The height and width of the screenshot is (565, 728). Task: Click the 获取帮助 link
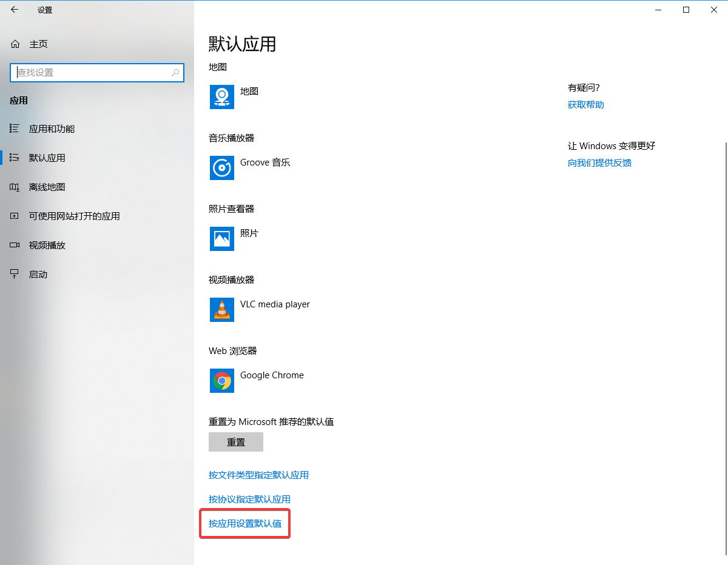[586, 104]
